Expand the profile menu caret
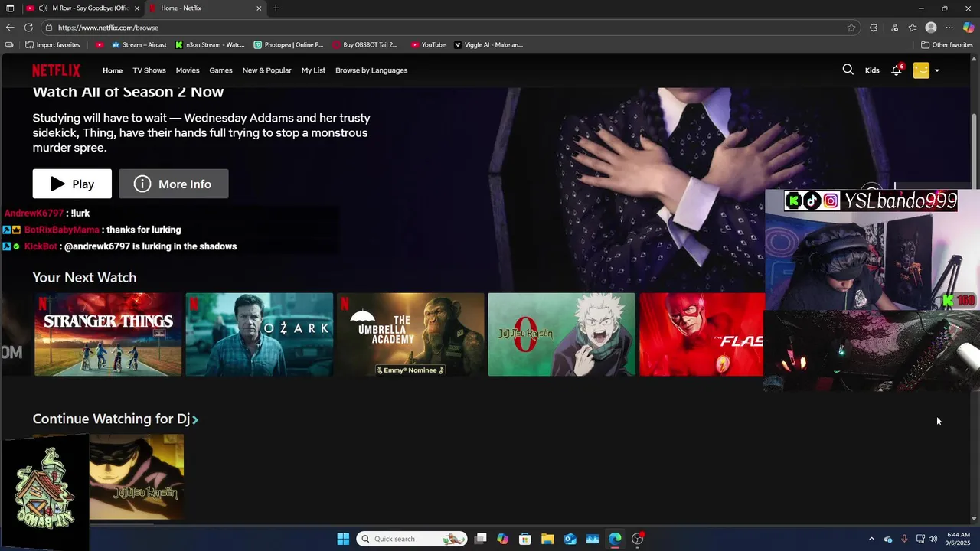The width and height of the screenshot is (980, 551). point(937,70)
